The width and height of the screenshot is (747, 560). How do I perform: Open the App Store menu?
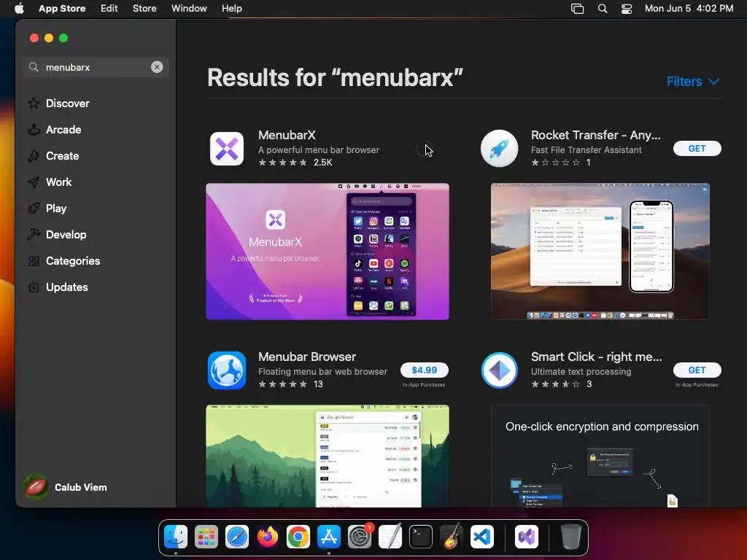pos(62,8)
